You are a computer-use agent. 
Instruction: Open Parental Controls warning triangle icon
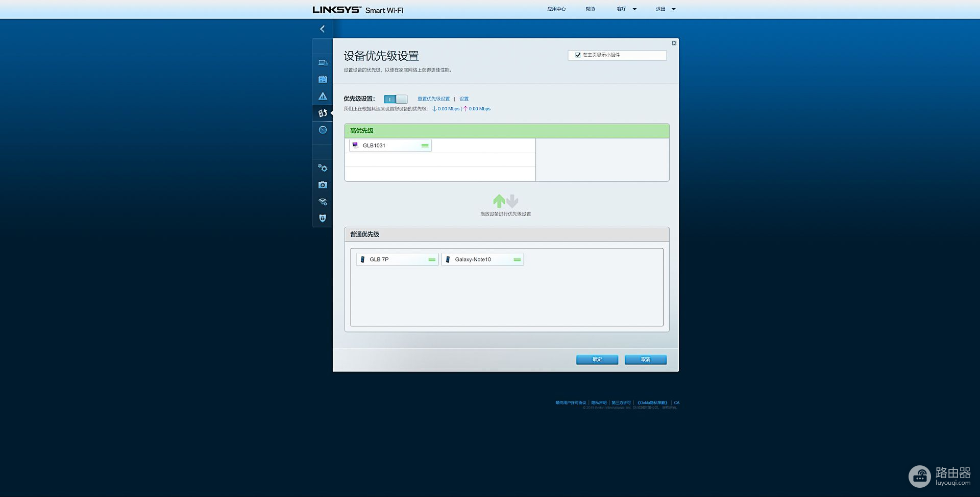pyautogui.click(x=323, y=96)
